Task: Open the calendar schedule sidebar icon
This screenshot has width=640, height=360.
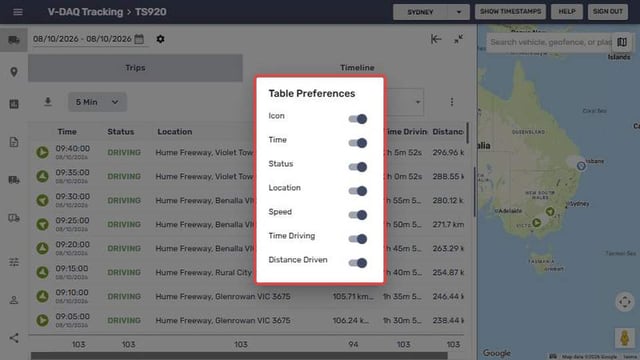Action: [x=14, y=104]
